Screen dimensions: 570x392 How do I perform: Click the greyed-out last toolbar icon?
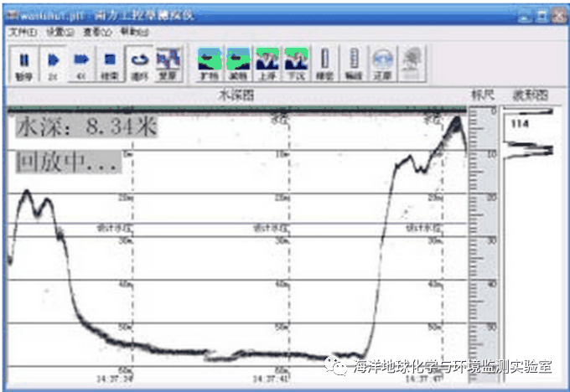coord(411,63)
